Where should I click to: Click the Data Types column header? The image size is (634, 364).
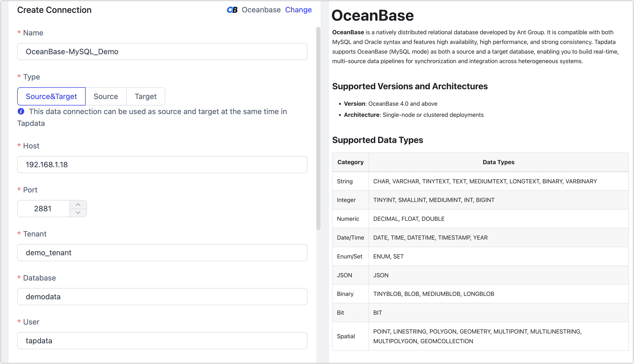coord(498,162)
